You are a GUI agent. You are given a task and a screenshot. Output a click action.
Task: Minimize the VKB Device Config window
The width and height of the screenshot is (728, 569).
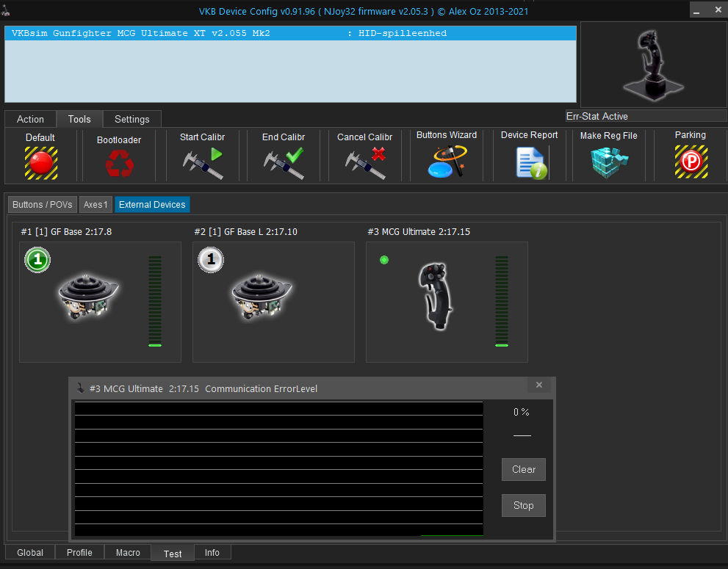[696, 10]
